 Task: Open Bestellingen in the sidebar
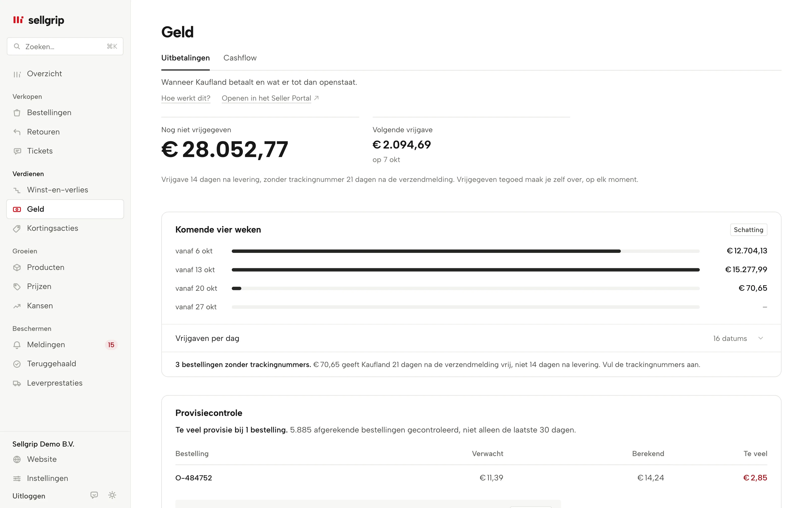[x=65, y=113]
